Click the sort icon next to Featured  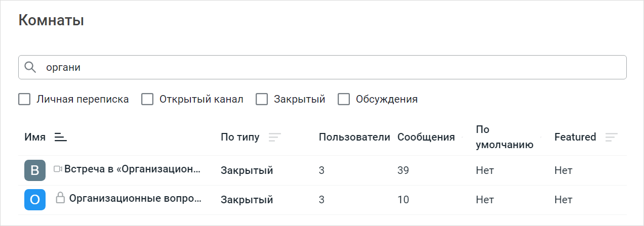612,137
